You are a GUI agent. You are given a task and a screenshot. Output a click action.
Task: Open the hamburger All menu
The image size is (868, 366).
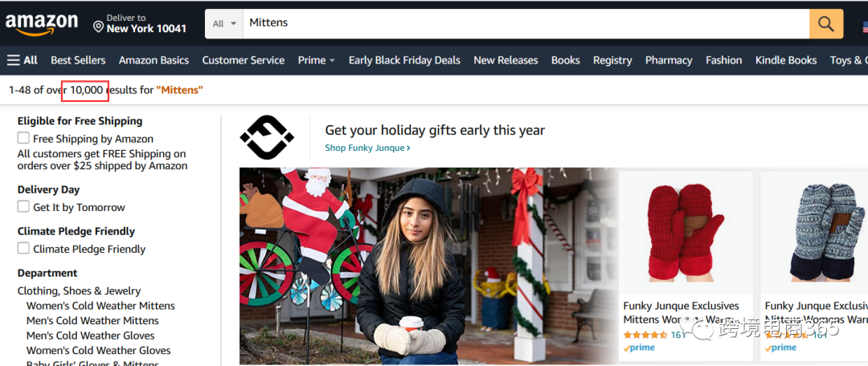click(23, 60)
